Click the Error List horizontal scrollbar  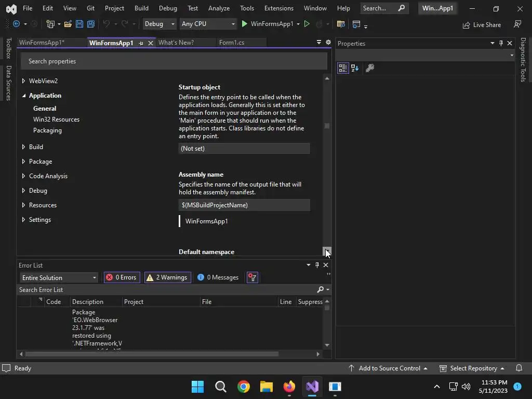pyautogui.click(x=152, y=354)
